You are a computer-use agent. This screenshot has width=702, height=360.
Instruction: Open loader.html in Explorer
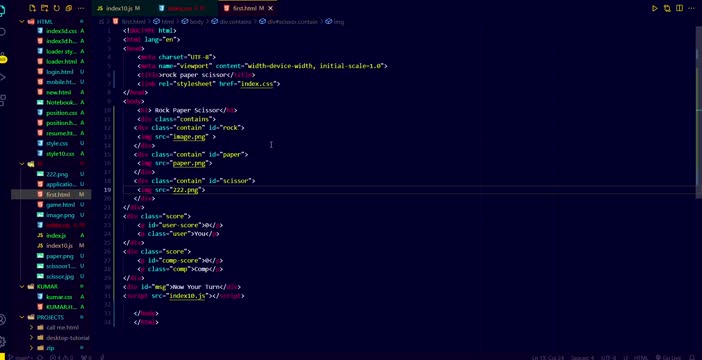coord(61,62)
